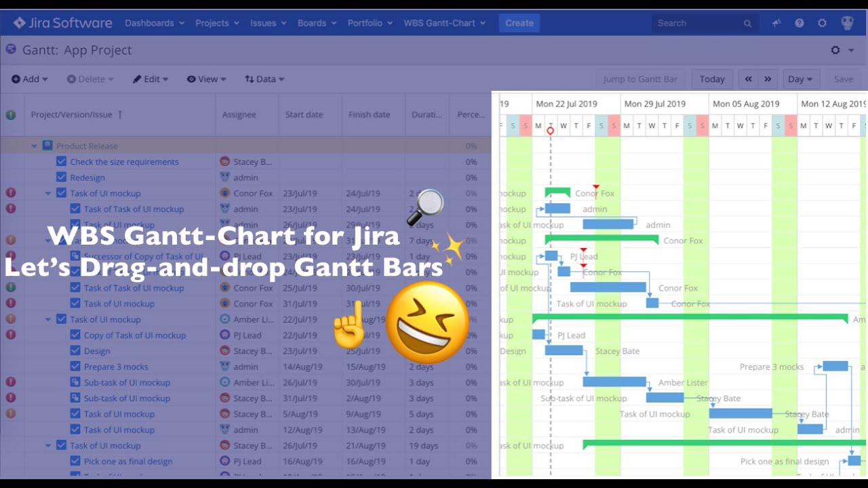Click admin avatar in Redesign row
The image size is (868, 488).
click(x=225, y=178)
